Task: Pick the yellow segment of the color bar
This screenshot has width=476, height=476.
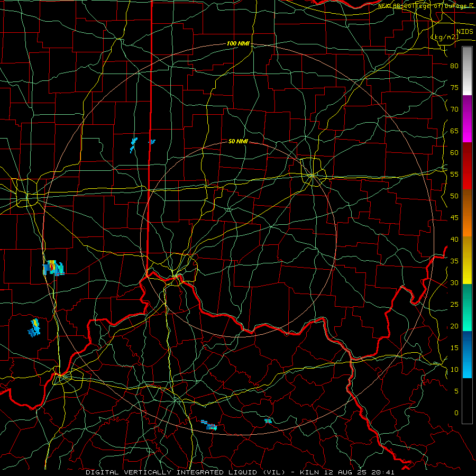Action: (x=467, y=260)
